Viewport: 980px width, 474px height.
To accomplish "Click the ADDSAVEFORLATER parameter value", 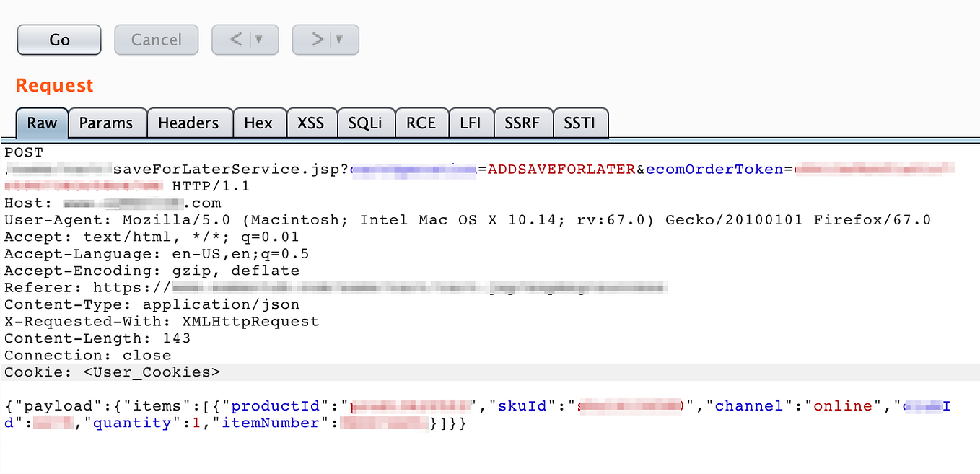I will pos(561,170).
